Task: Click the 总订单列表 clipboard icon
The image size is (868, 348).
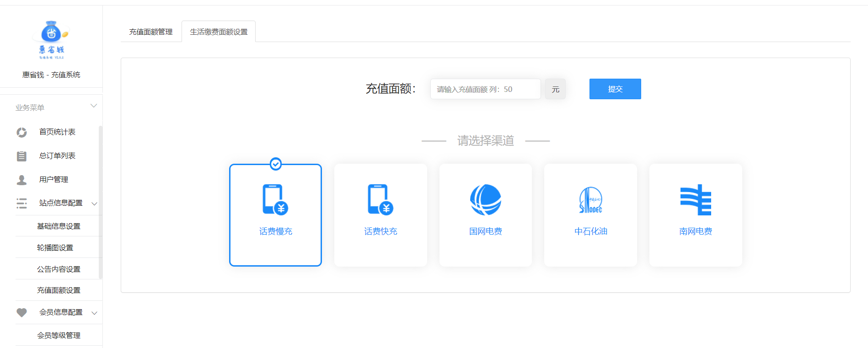Action: 21,156
